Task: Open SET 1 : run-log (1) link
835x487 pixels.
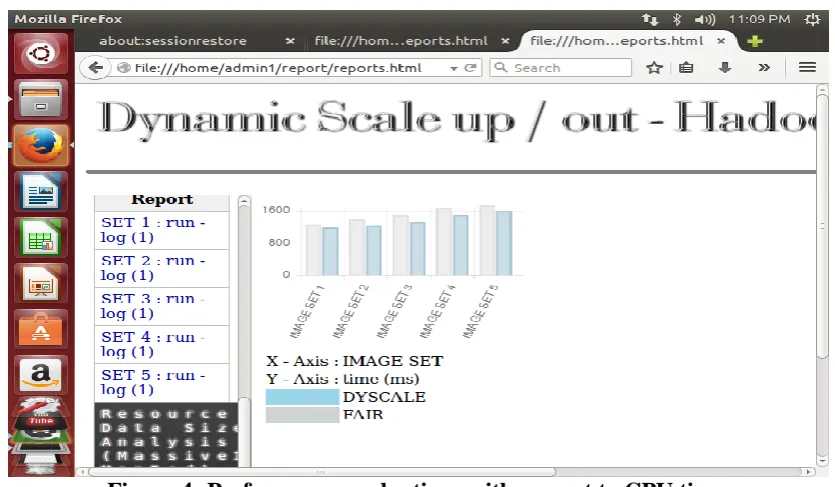Action: click(153, 230)
